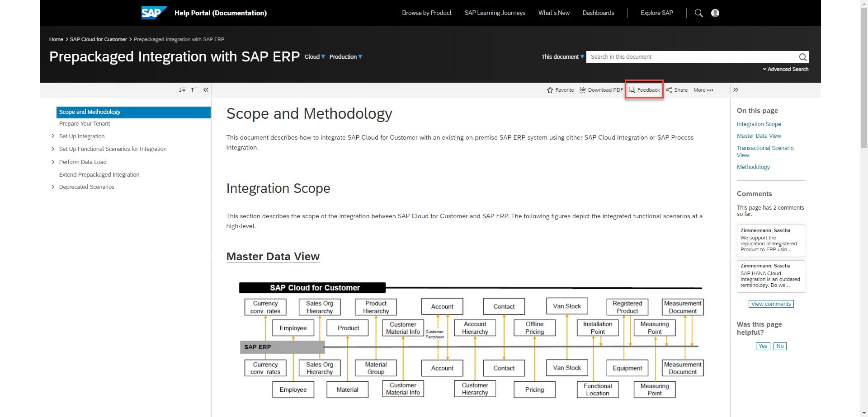Click the Master Data View heading link

pos(273,257)
